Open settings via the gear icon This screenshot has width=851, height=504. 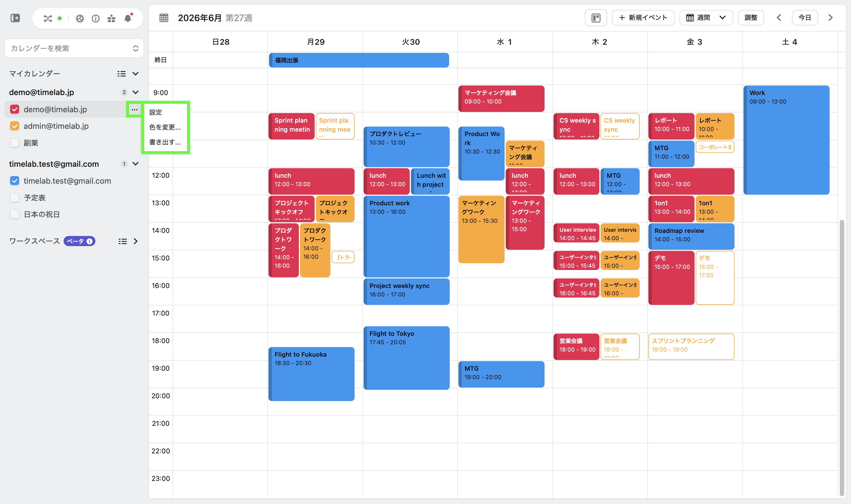(79, 18)
